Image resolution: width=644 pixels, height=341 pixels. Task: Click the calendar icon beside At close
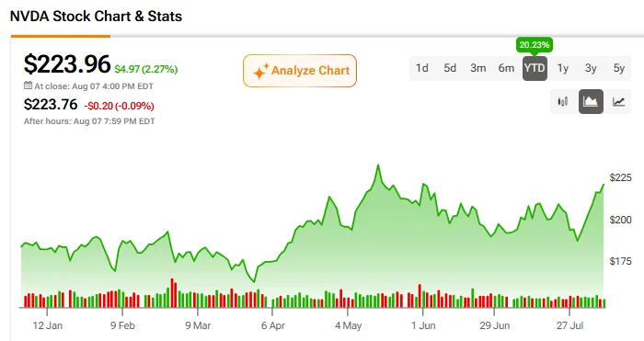click(x=28, y=85)
